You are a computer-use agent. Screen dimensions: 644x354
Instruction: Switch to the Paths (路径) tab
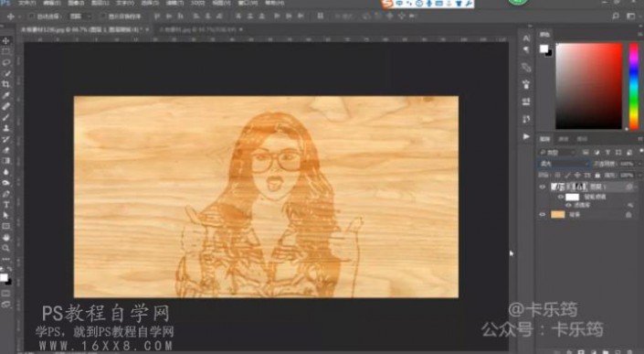pyautogui.click(x=582, y=139)
